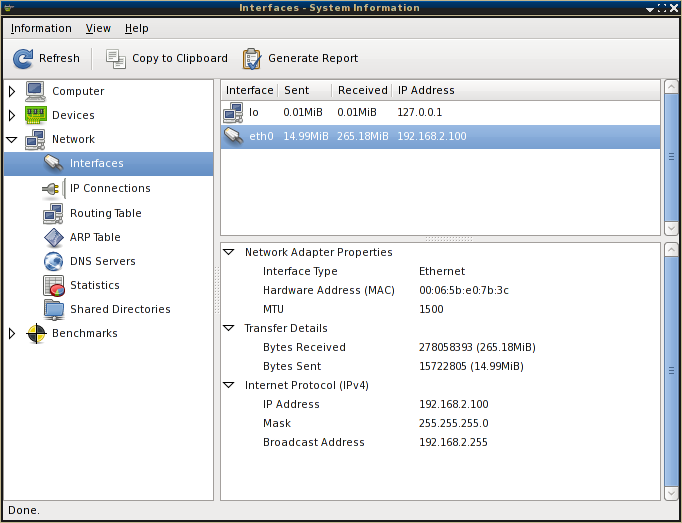Expand the Benchmarks tree node

12,334
